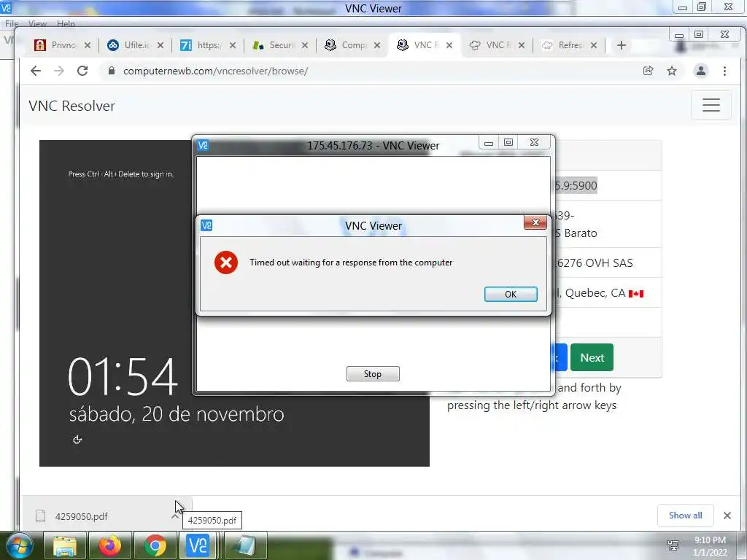
Task: Open the File menu in VNC Viewer
Action: point(12,23)
